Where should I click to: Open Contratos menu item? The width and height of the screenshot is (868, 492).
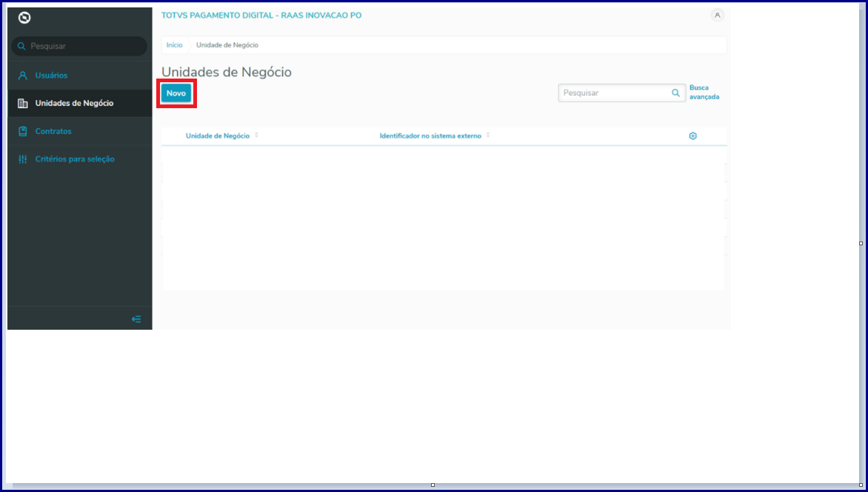click(80, 131)
